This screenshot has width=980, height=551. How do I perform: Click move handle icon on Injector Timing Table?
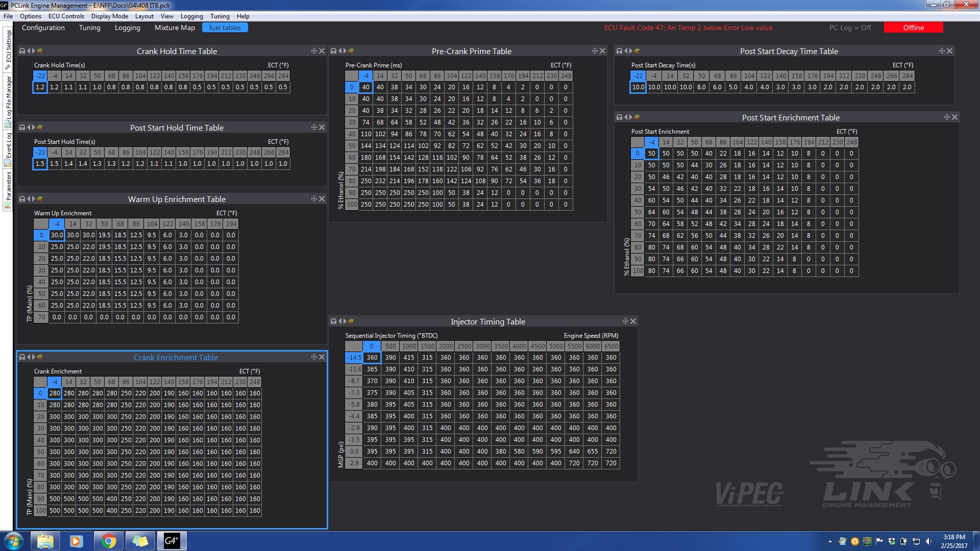(x=625, y=321)
